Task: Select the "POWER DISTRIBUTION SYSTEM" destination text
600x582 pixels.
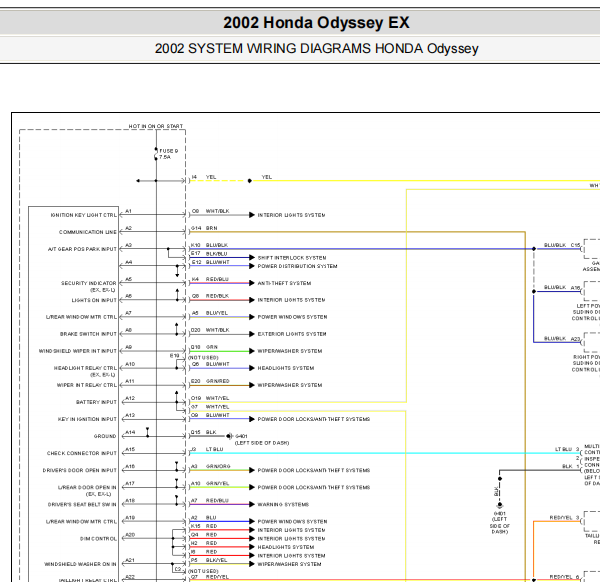Action: click(297, 266)
